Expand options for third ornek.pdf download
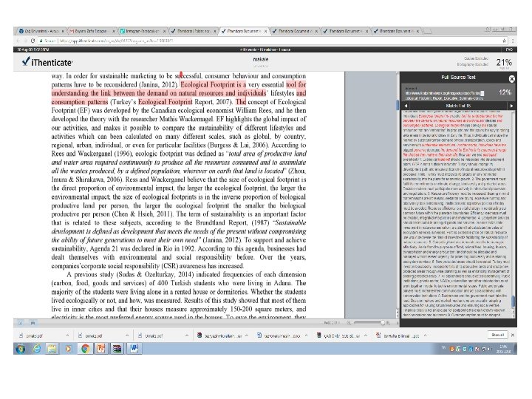This screenshot has width=532, height=399. coord(187,335)
